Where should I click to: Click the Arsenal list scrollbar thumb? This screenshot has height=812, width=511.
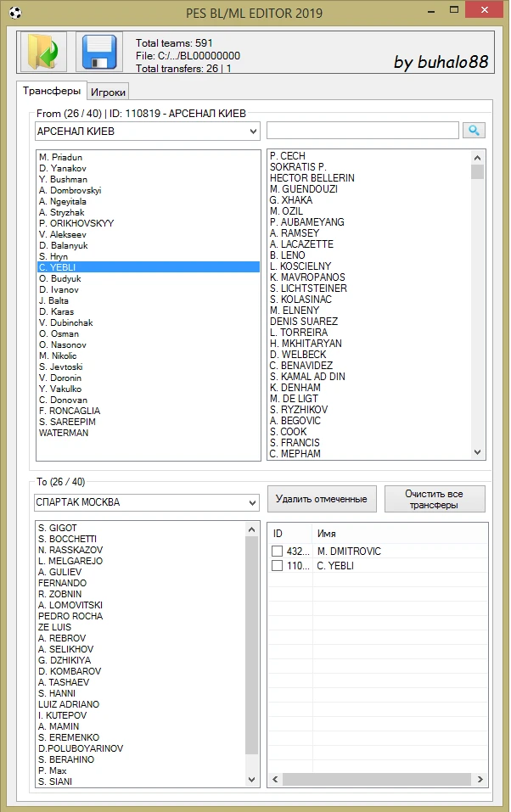[x=477, y=171]
